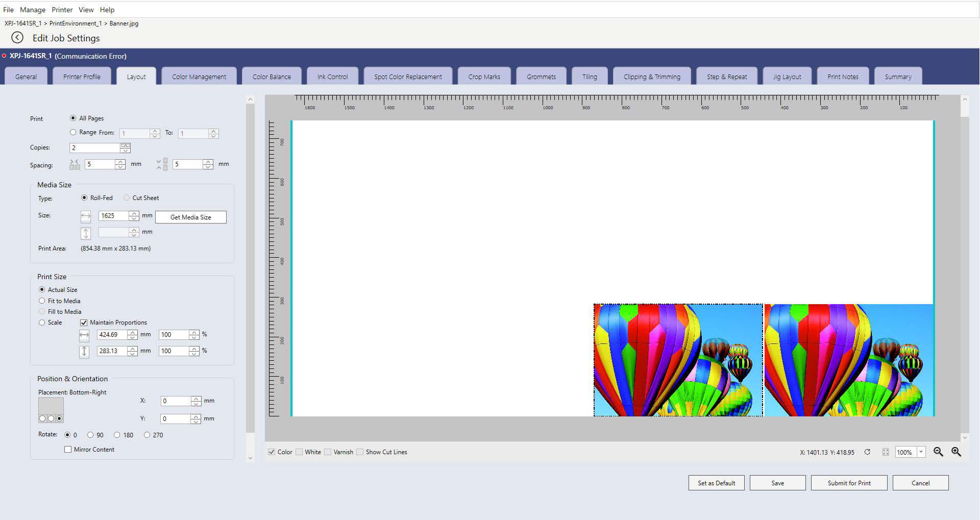Image resolution: width=980 pixels, height=520 pixels.
Task: Click the back arrow beside Edit Job Settings
Action: [x=17, y=37]
